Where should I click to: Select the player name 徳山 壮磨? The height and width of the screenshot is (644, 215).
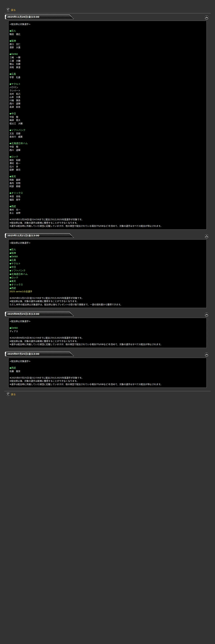point(15,64)
